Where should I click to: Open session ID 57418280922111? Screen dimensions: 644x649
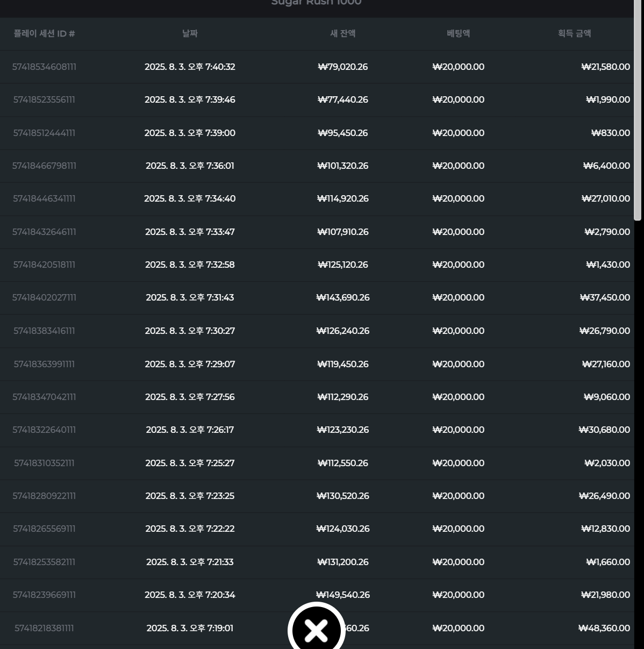(44, 496)
